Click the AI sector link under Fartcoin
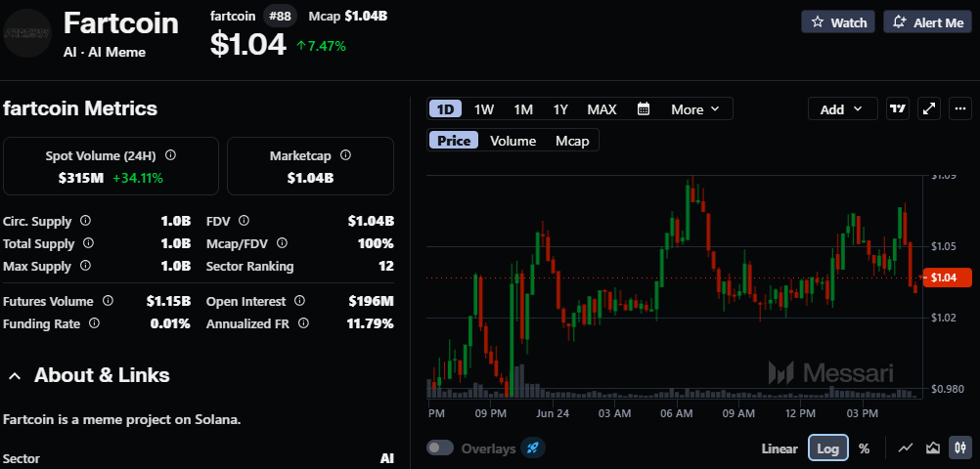 click(69, 53)
